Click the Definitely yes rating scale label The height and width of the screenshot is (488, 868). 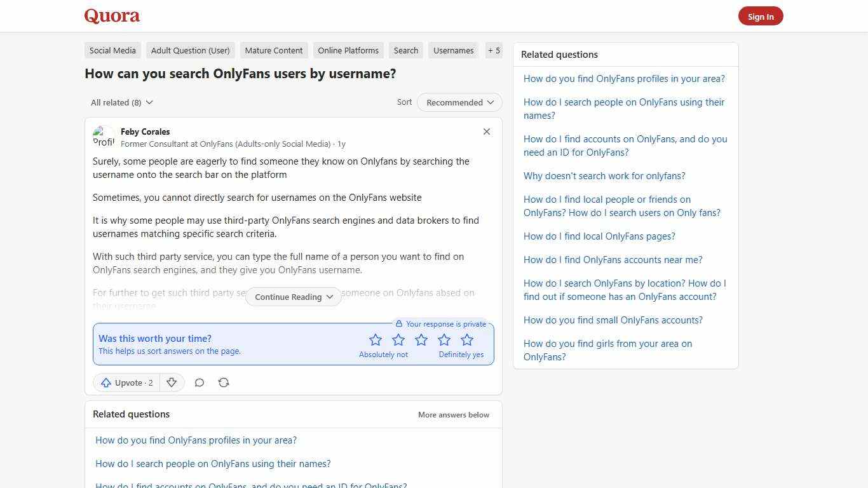pos(461,355)
